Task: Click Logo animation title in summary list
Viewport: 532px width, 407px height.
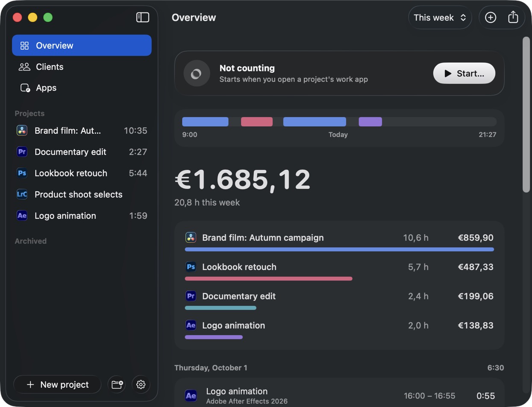Action: pyautogui.click(x=233, y=325)
